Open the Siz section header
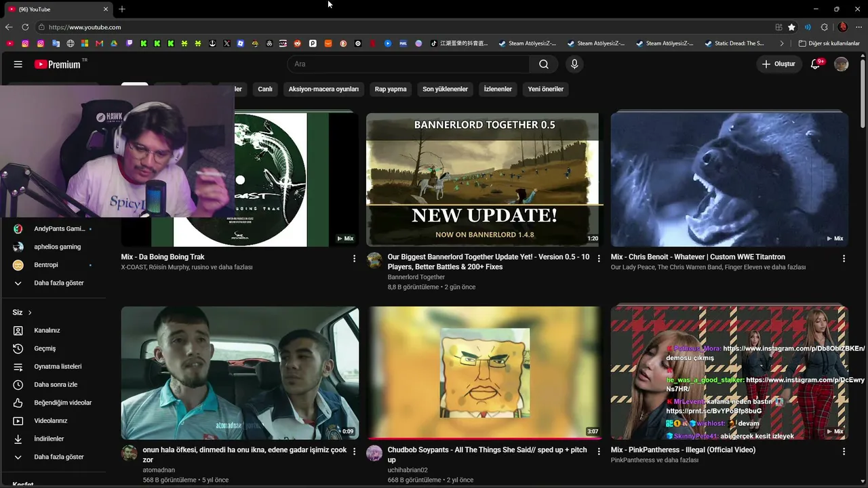Screen dimensions: 868x488 [22, 312]
